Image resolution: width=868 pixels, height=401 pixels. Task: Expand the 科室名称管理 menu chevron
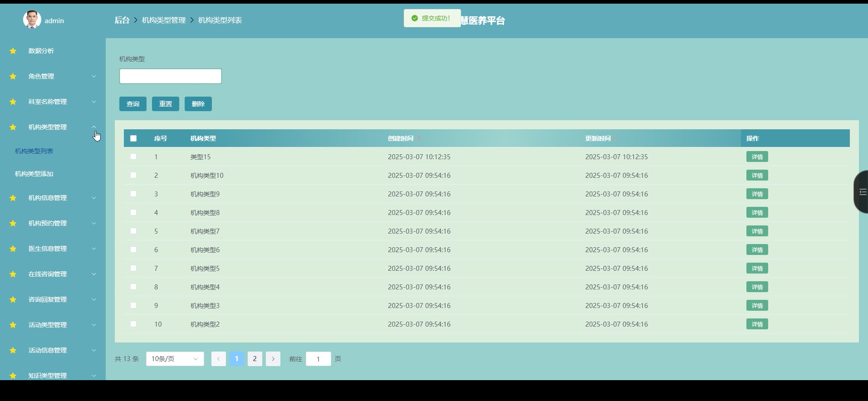coord(94,102)
